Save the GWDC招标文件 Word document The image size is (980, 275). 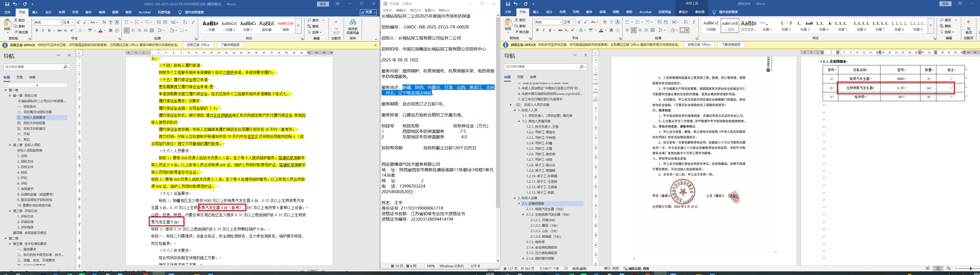pos(7,4)
